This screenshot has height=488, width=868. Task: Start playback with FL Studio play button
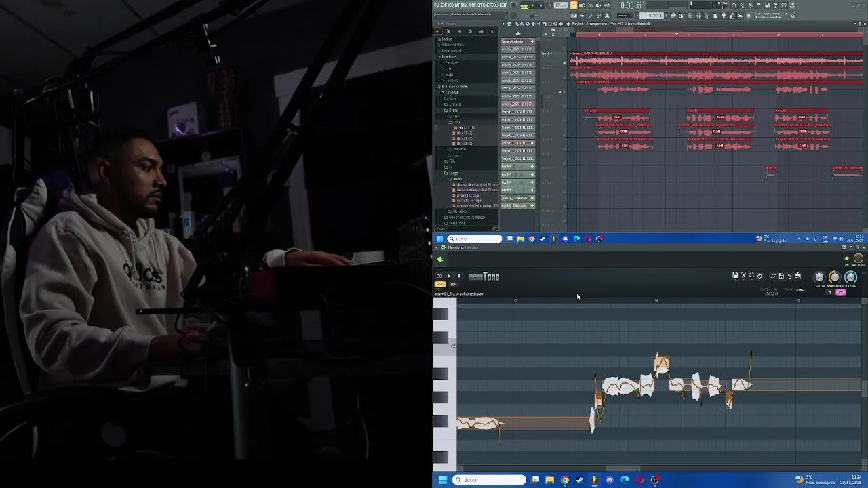(532, 5)
